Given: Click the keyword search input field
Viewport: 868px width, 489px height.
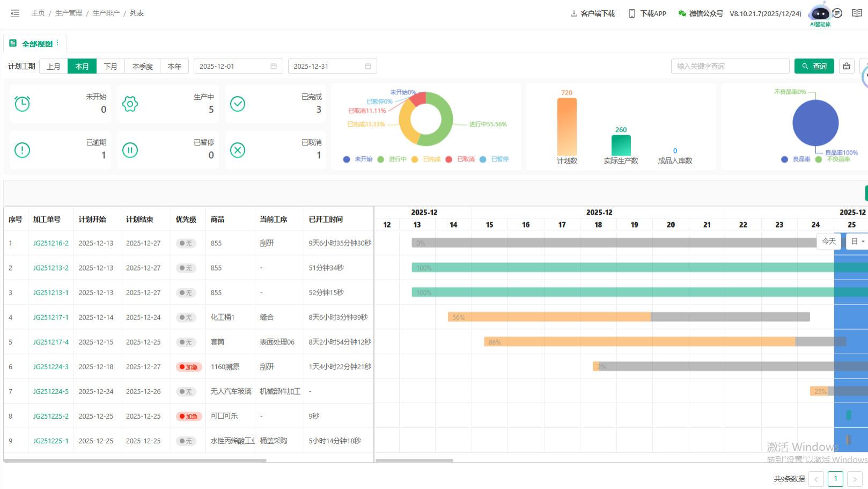Looking at the screenshot, I should point(730,66).
